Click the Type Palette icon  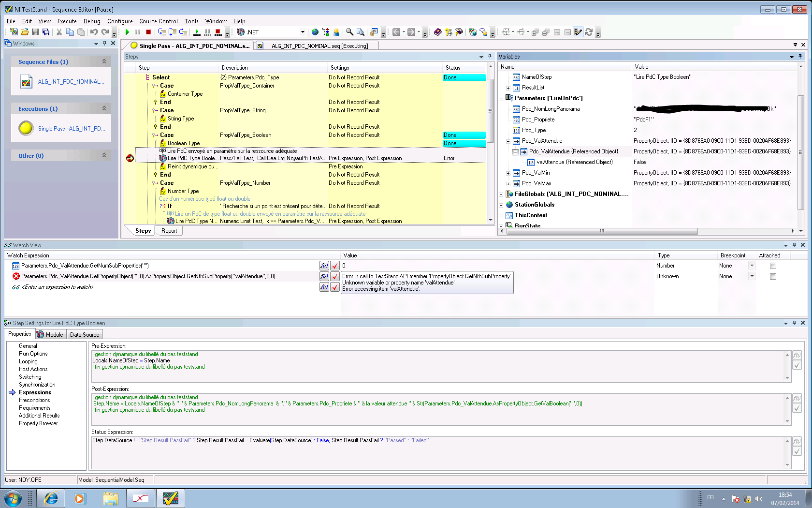tap(326, 32)
